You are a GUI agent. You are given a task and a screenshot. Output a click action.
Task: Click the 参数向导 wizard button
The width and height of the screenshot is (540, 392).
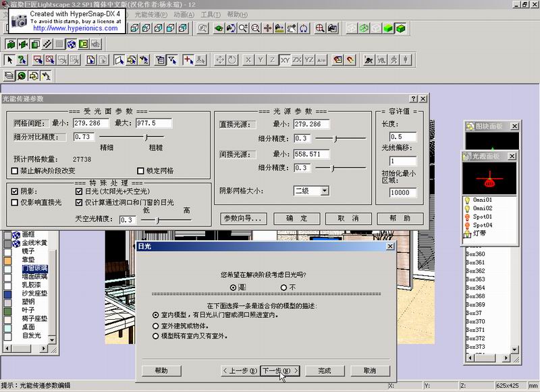243,219
